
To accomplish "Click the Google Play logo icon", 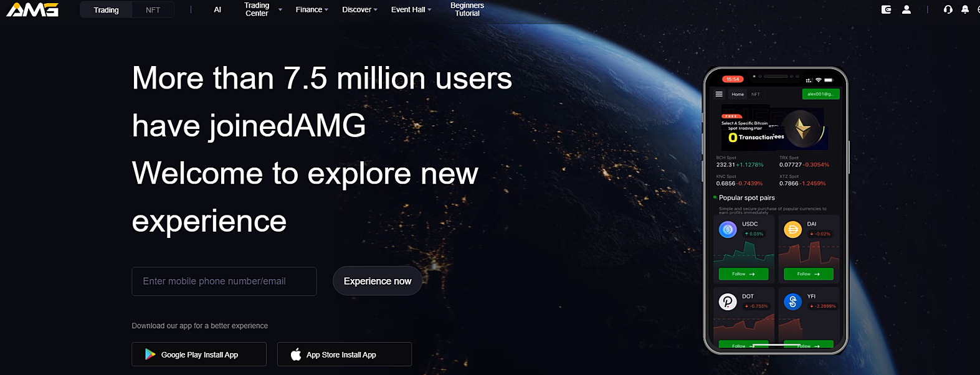I will click(x=150, y=354).
